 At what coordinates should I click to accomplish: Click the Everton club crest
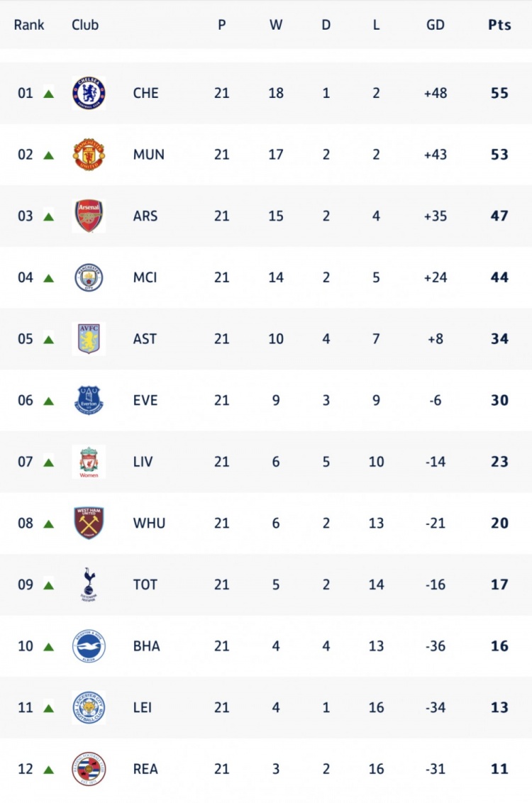tap(89, 400)
